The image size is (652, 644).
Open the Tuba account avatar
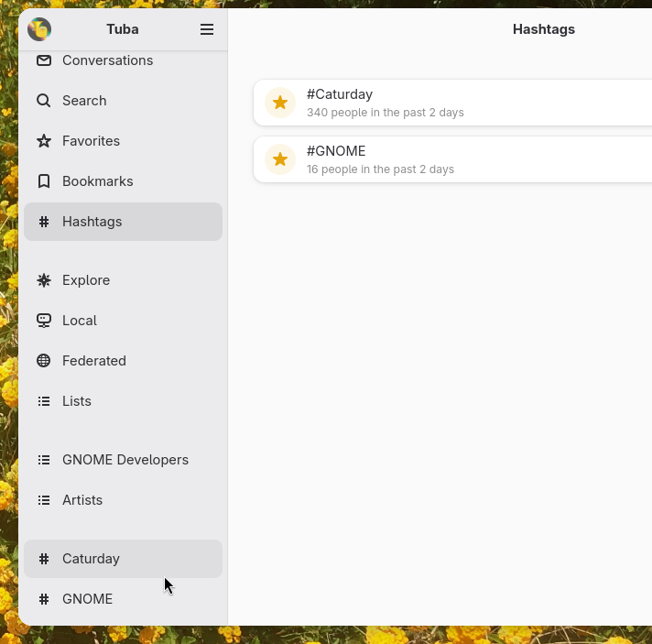click(39, 29)
